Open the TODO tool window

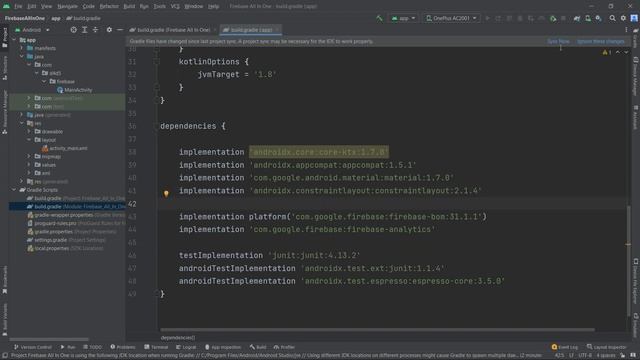click(93, 347)
